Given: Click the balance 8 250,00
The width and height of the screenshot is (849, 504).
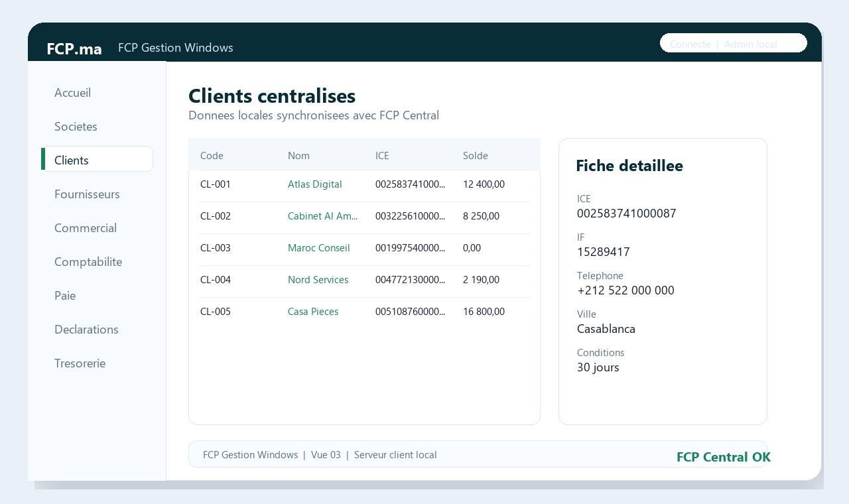Looking at the screenshot, I should (x=481, y=216).
